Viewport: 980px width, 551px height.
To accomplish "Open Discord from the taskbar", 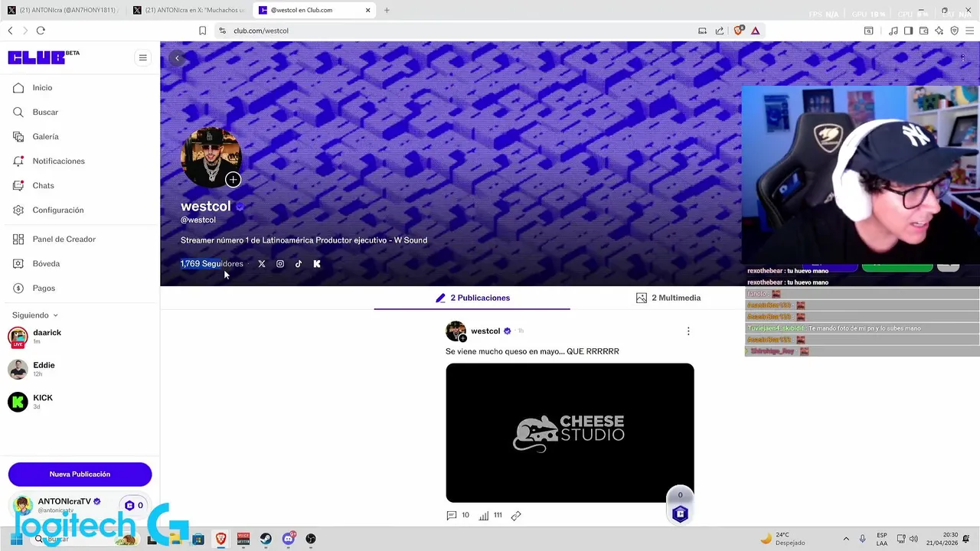I will point(289,539).
